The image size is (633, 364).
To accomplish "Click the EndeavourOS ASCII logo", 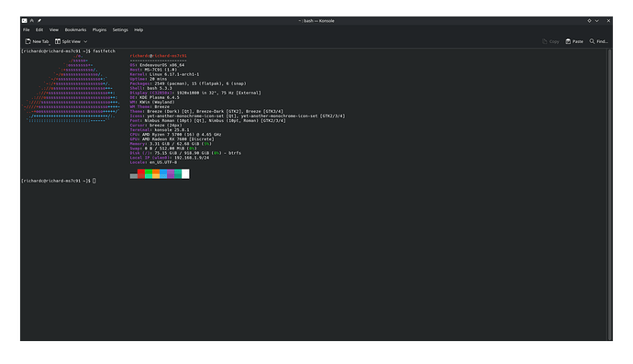I will (71, 88).
